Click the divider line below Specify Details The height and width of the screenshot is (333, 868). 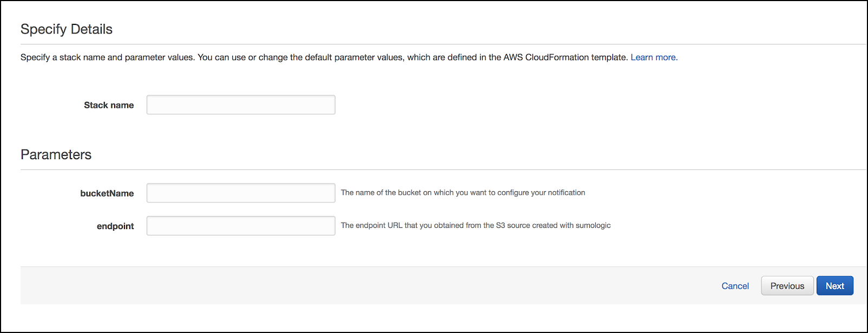pyautogui.click(x=433, y=44)
